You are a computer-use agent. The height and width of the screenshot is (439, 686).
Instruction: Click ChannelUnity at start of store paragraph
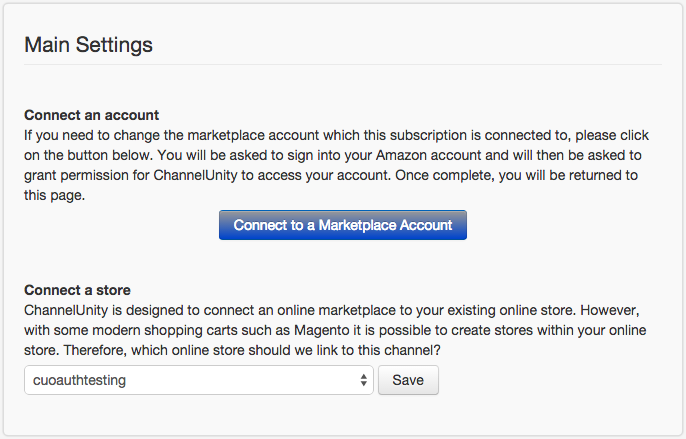(66, 310)
